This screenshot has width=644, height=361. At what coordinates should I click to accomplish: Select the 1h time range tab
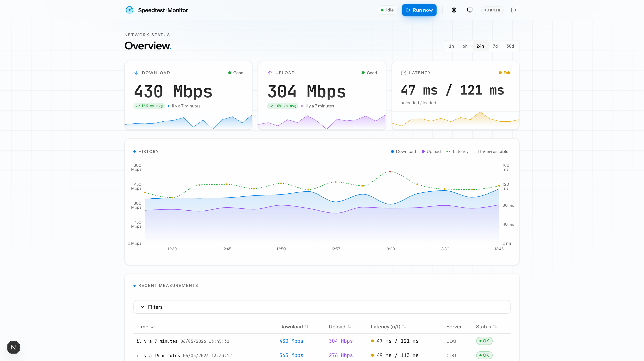(x=451, y=46)
